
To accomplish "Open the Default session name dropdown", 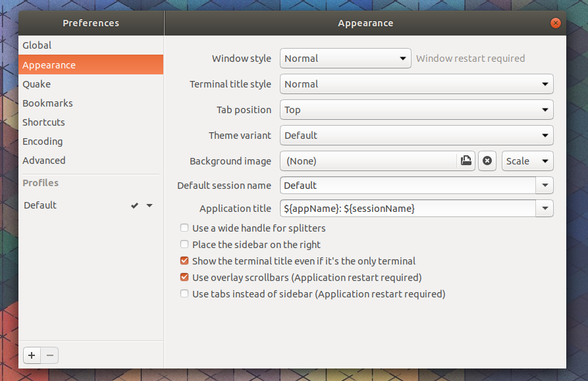I will pyautogui.click(x=545, y=185).
